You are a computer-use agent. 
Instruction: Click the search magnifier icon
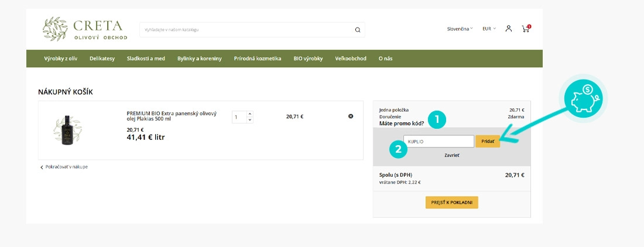tap(358, 30)
